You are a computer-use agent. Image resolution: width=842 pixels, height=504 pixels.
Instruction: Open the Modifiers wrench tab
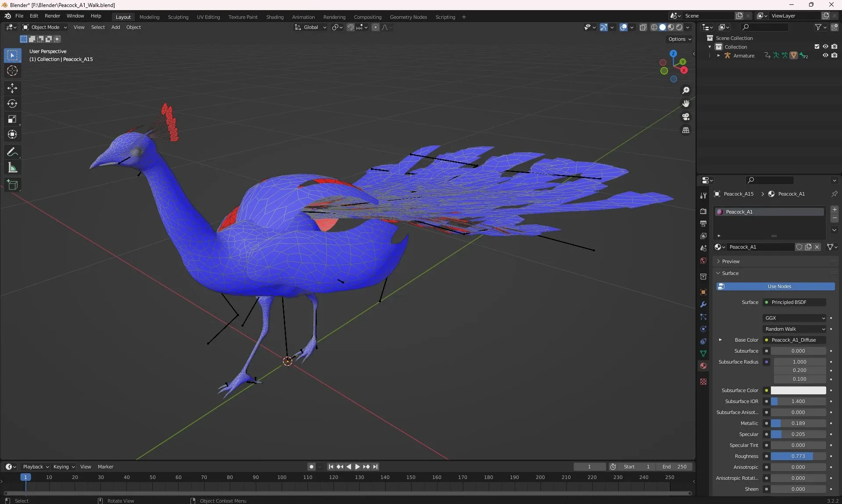point(703,304)
